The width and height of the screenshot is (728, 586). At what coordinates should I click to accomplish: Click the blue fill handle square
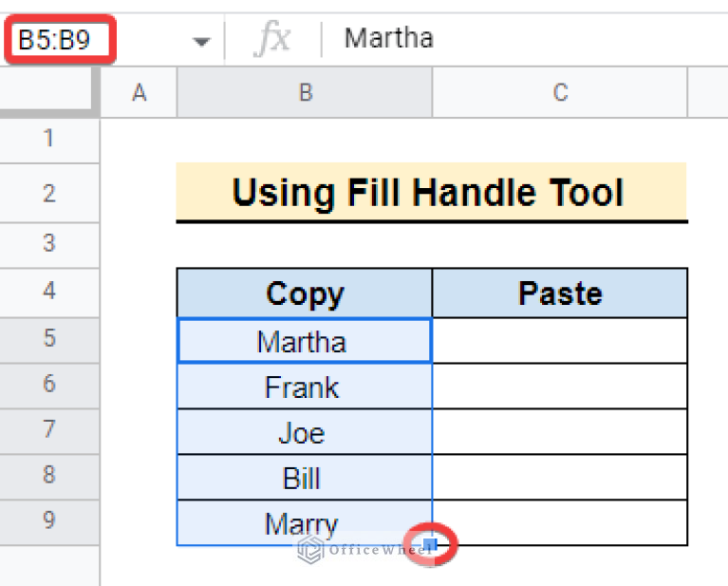coord(430,544)
